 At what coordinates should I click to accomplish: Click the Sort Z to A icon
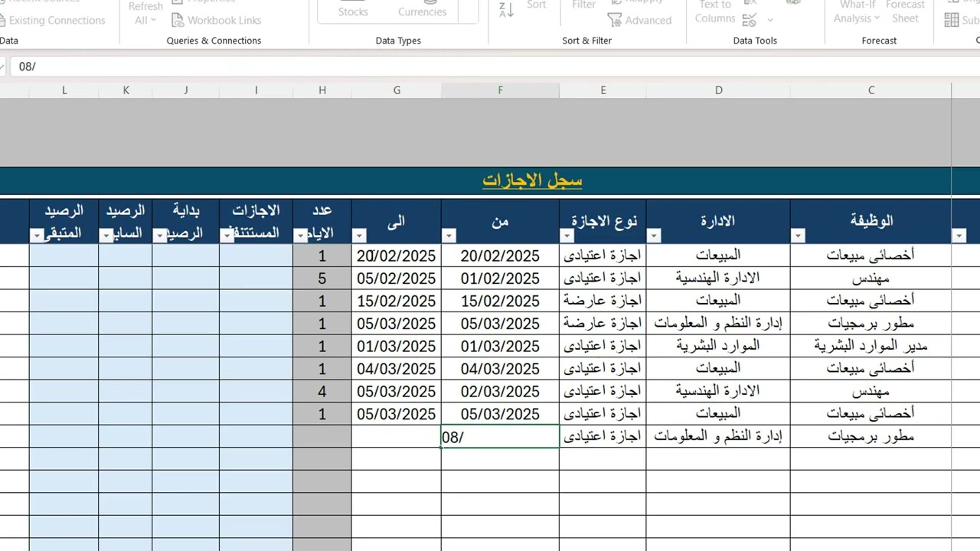point(506,9)
